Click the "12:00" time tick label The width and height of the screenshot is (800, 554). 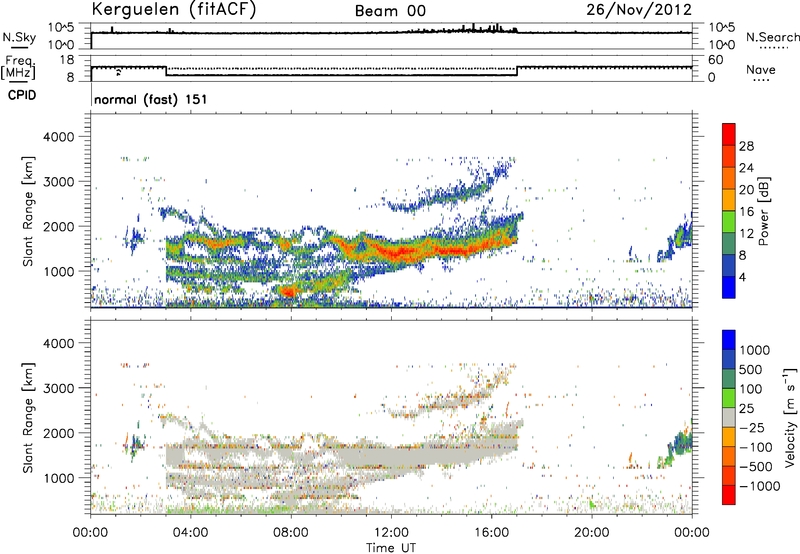coord(391,533)
